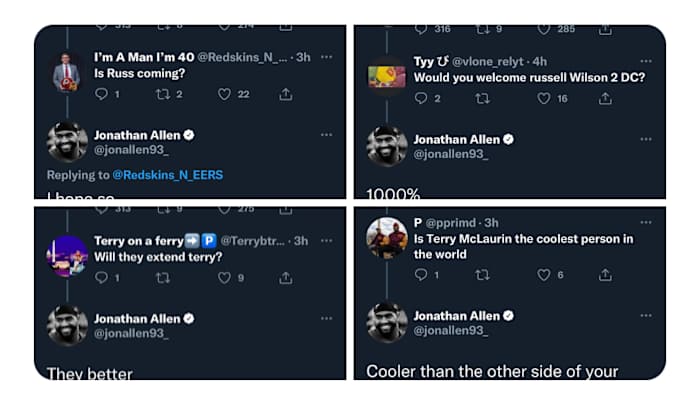Image resolution: width=700 pixels, height=403 pixels.
Task: View the I'm A Man I'm 40 avatar
Action: (x=67, y=71)
